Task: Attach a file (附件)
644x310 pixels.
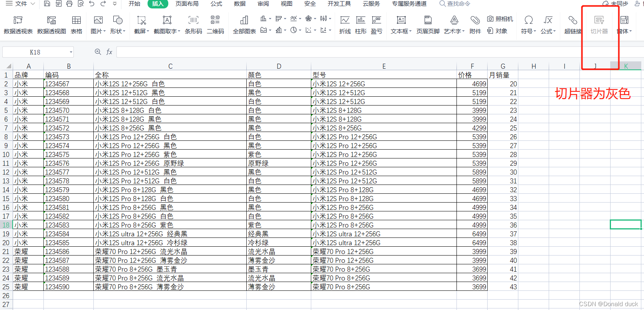Action: point(475,25)
